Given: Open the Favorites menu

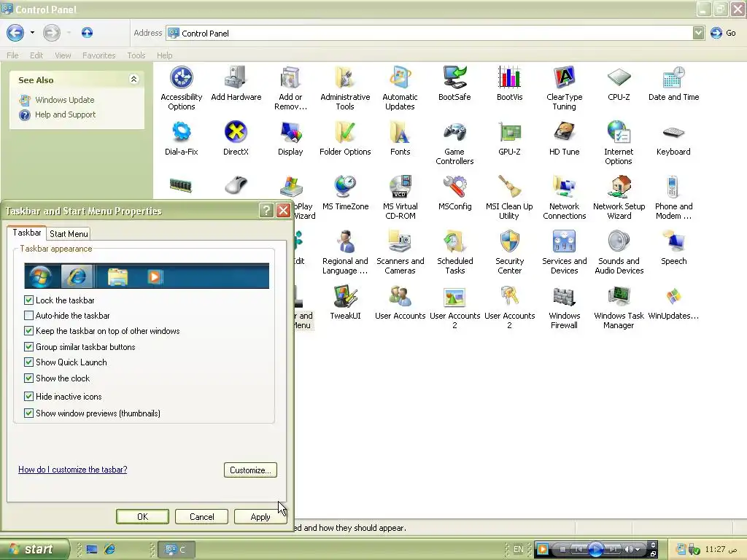Looking at the screenshot, I should 98,55.
